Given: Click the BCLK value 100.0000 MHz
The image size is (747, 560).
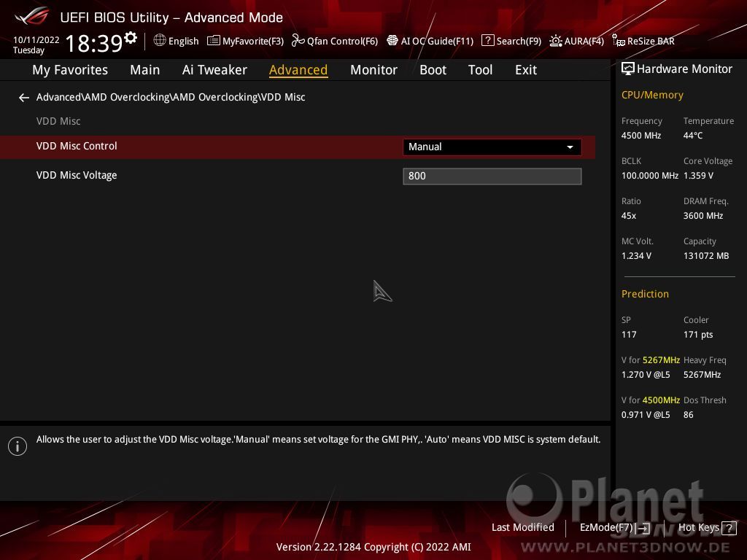Looking at the screenshot, I should [x=650, y=176].
